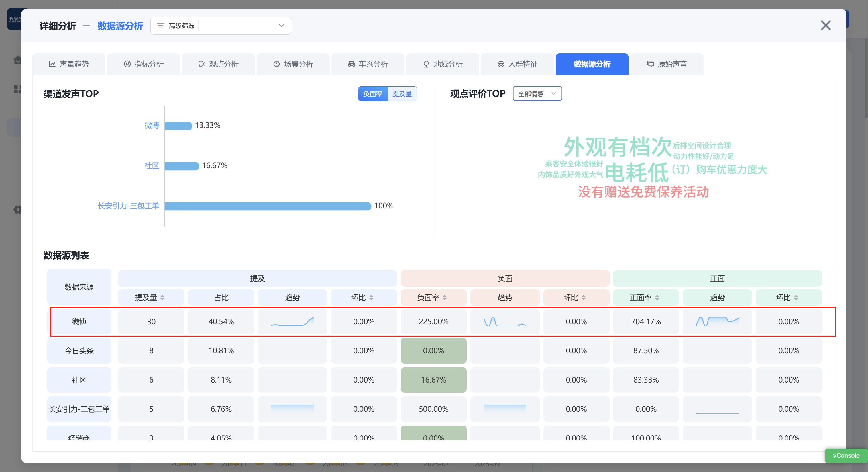
Task: Open the 全部情感 sentiment dropdown
Action: pyautogui.click(x=537, y=94)
